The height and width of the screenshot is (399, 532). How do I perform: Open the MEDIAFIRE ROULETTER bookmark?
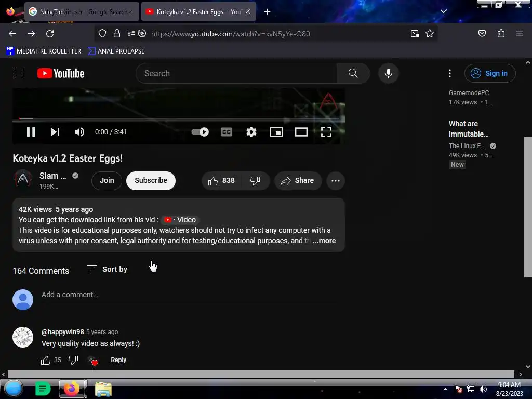[44, 51]
